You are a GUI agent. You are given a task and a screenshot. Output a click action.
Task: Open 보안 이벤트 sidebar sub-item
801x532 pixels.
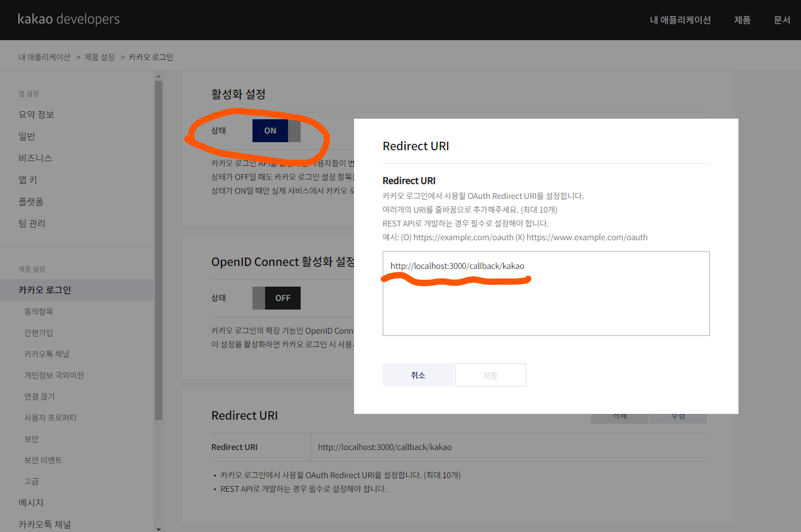pos(43,460)
